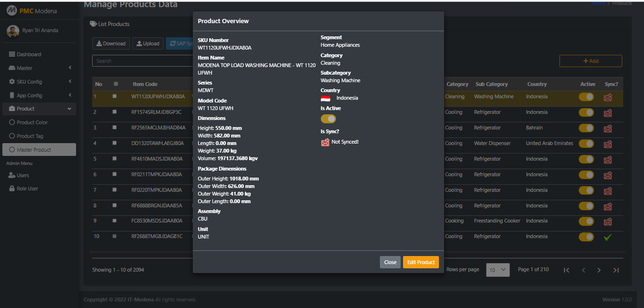This screenshot has height=308, width=644.
Task: Click the Sub Category column header
Action: pos(491,84)
